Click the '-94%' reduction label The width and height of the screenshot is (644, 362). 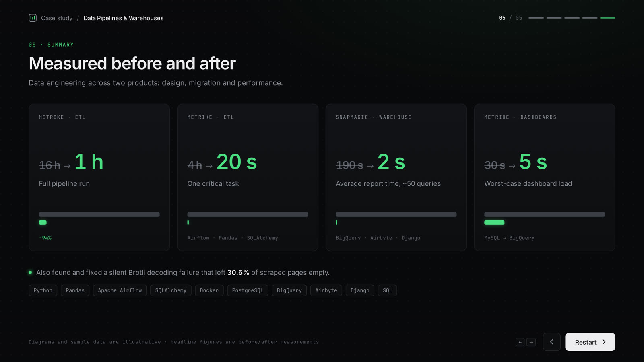45,238
